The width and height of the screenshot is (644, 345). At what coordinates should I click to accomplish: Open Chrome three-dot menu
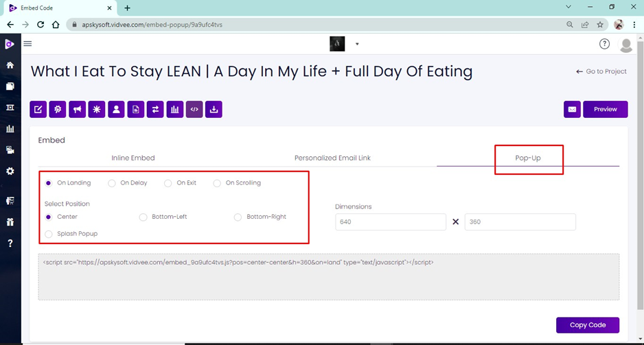tap(634, 25)
